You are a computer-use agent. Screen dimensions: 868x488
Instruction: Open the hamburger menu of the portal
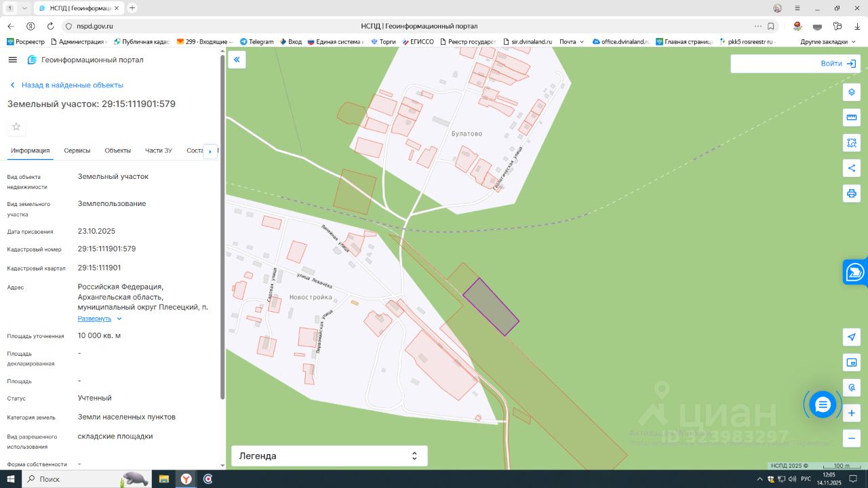coord(12,60)
